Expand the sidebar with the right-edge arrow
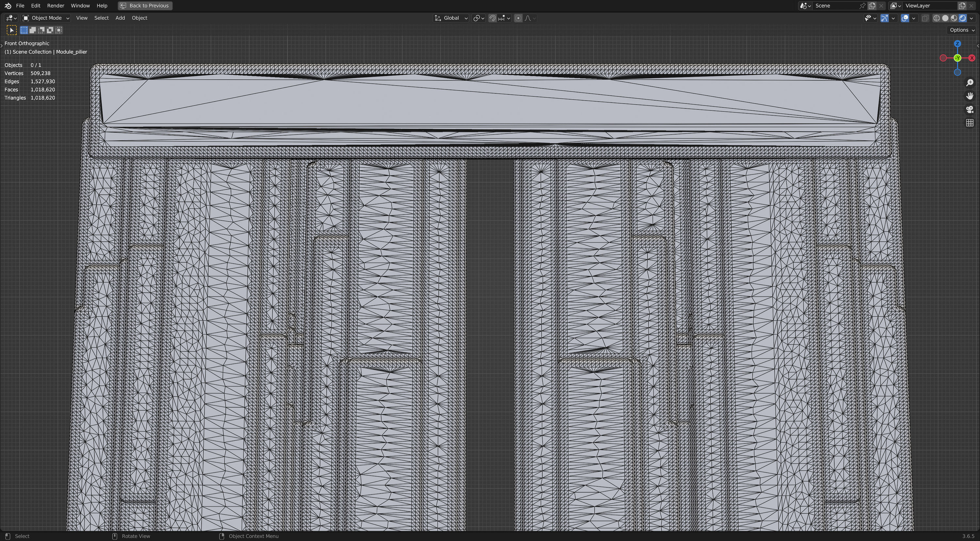Viewport: 980px width, 541px height. tap(978, 45)
